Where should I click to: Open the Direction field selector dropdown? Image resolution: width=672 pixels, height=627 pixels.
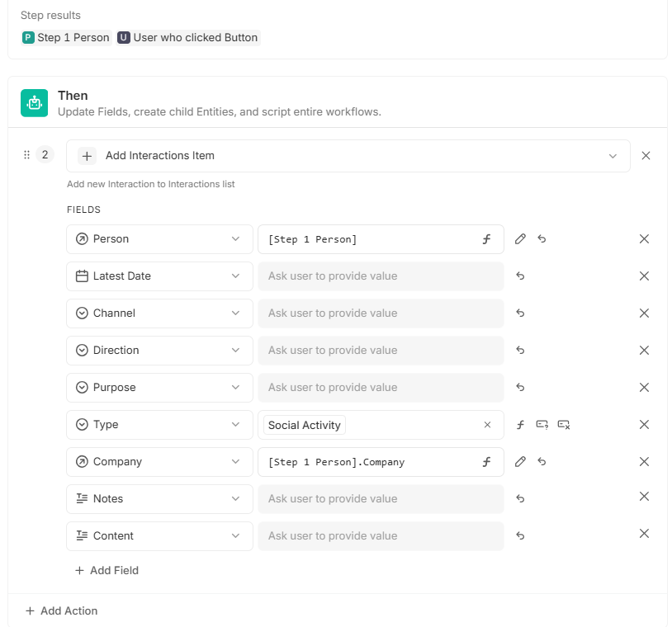click(x=235, y=351)
